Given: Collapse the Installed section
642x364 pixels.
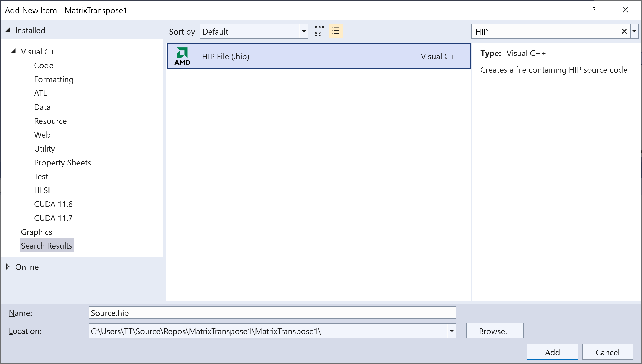Looking at the screenshot, I should pos(8,30).
